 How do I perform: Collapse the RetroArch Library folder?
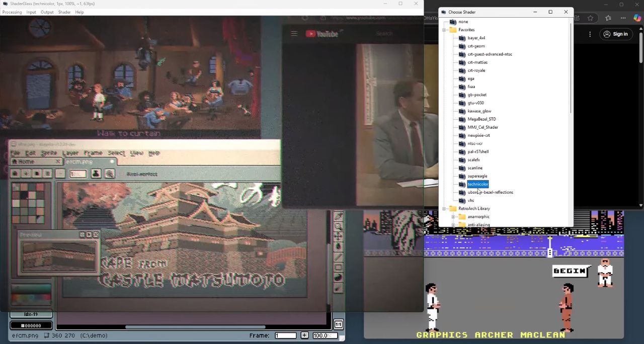(444, 209)
